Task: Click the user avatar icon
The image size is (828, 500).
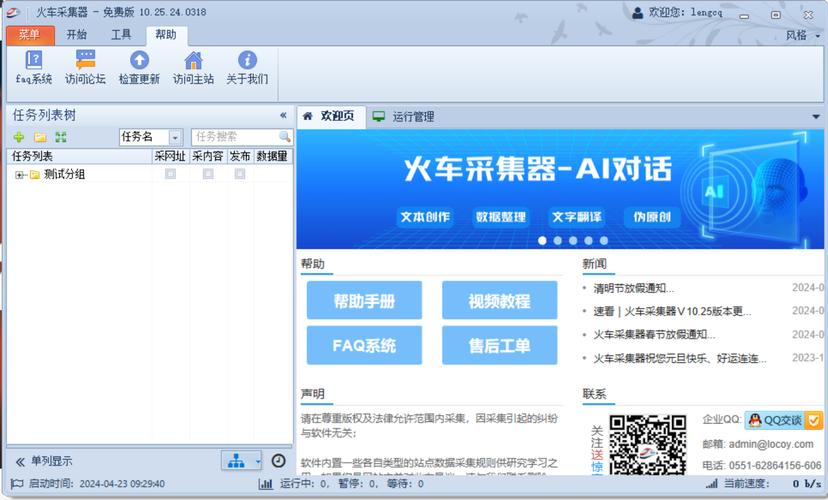Action: coord(637,13)
